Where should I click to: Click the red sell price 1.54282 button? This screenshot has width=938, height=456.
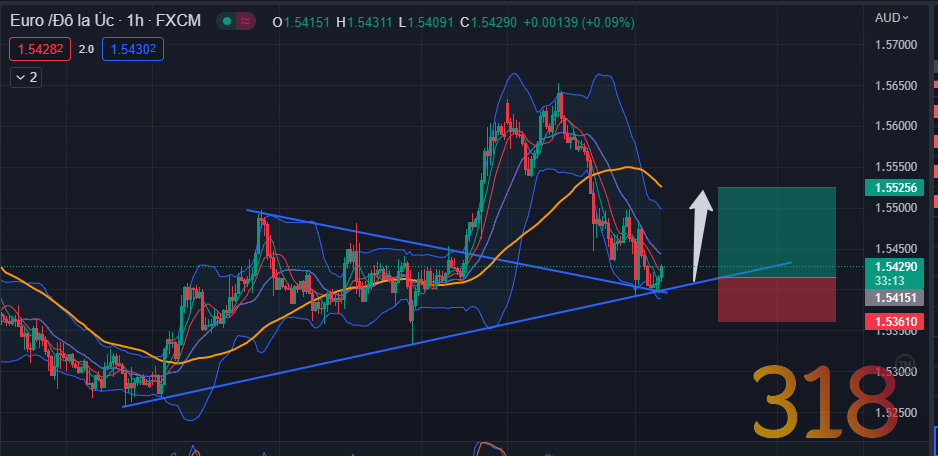40,49
